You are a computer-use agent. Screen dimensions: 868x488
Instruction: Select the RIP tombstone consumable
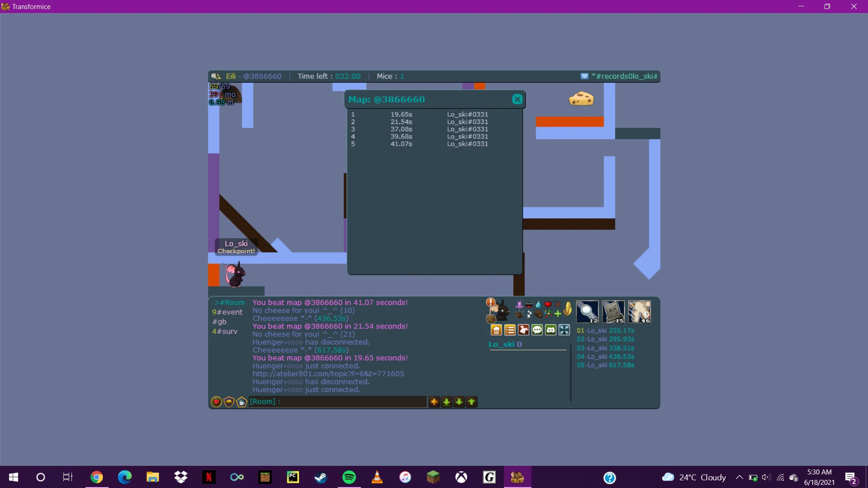[613, 312]
